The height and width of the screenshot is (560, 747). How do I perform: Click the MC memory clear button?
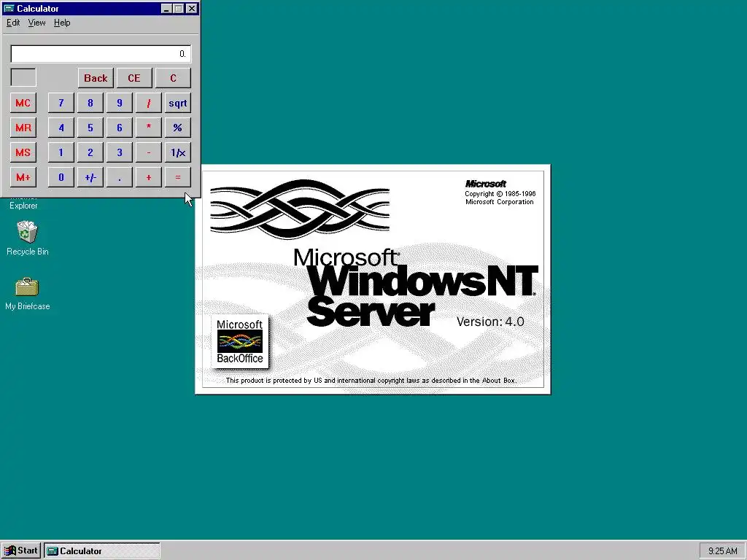[23, 103]
